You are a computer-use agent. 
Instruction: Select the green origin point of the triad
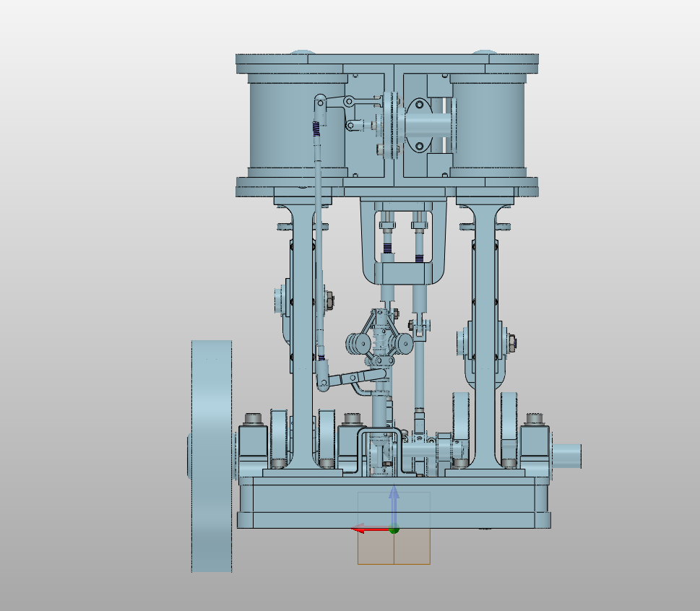point(394,530)
